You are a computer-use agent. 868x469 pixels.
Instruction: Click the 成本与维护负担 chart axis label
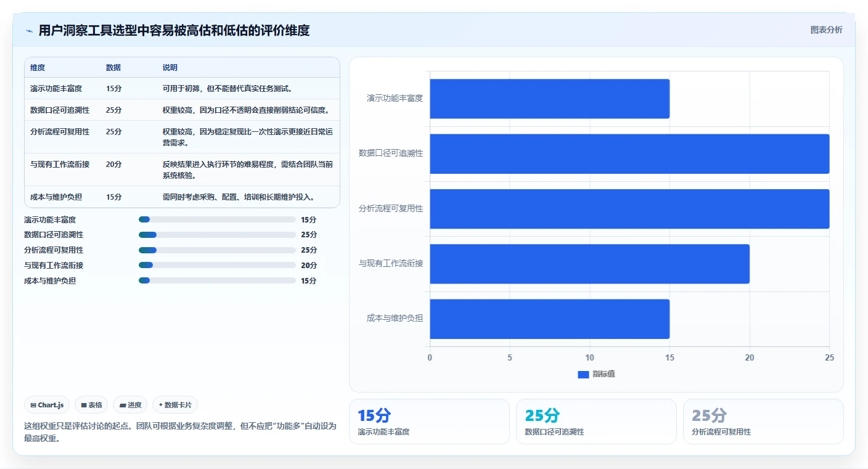(x=395, y=319)
